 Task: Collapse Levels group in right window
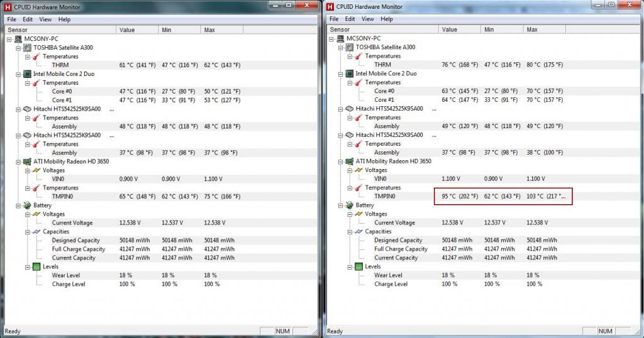pos(350,266)
